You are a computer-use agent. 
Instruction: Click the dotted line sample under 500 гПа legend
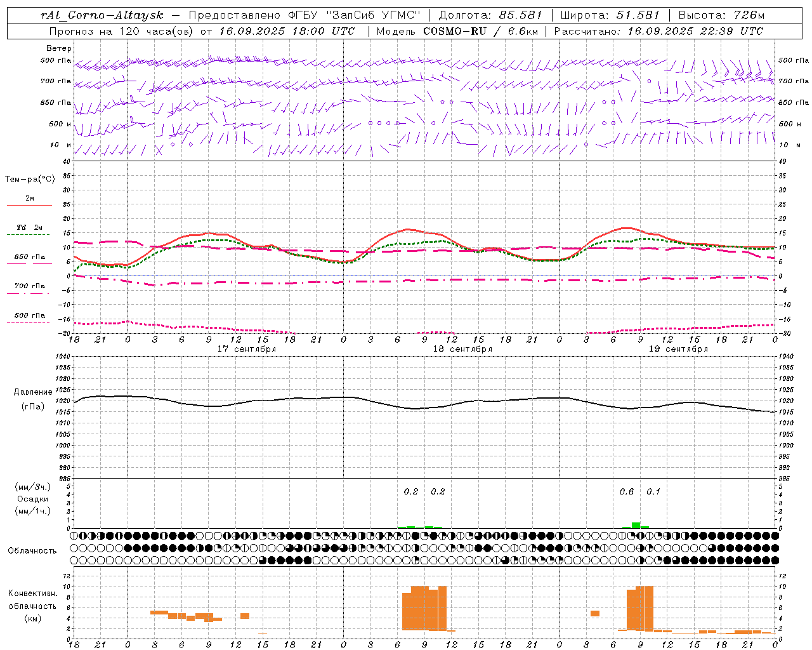tap(28, 322)
